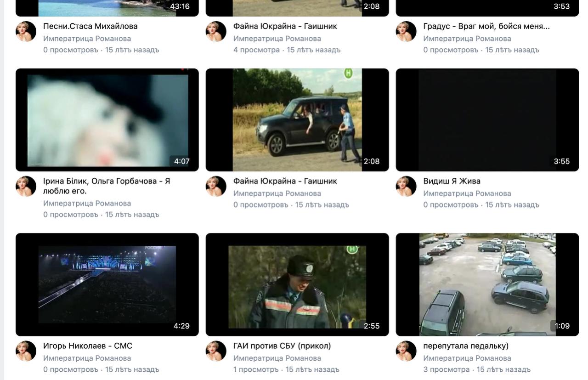This screenshot has height=380, width=588.
Task: Click the avatar beside Песни.Стаса Михайлова
Action: 26,31
